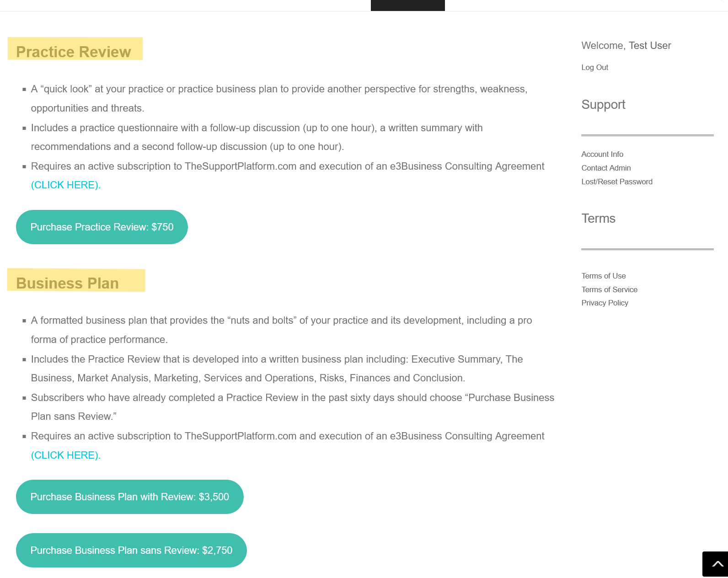Open Account Info in Support sidebar

tap(602, 155)
